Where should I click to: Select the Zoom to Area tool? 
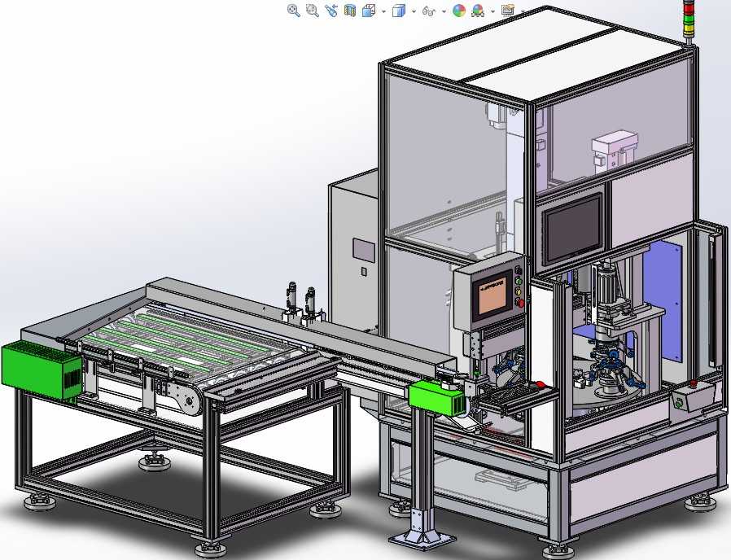coord(312,11)
